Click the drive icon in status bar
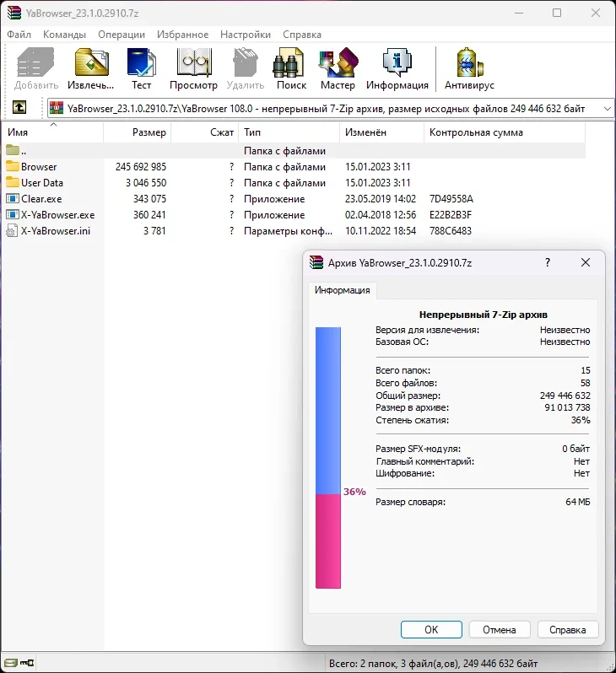Image resolution: width=616 pixels, height=673 pixels. tap(11, 663)
